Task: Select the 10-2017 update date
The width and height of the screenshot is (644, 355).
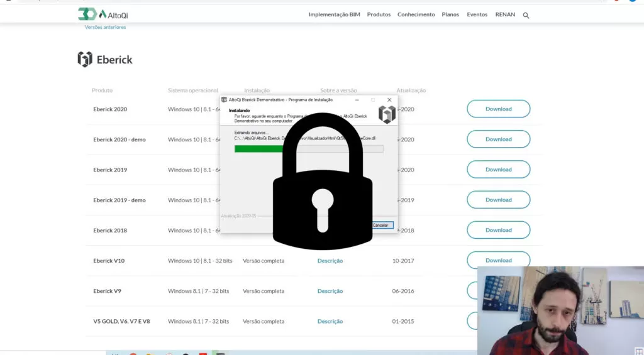Action: click(403, 261)
